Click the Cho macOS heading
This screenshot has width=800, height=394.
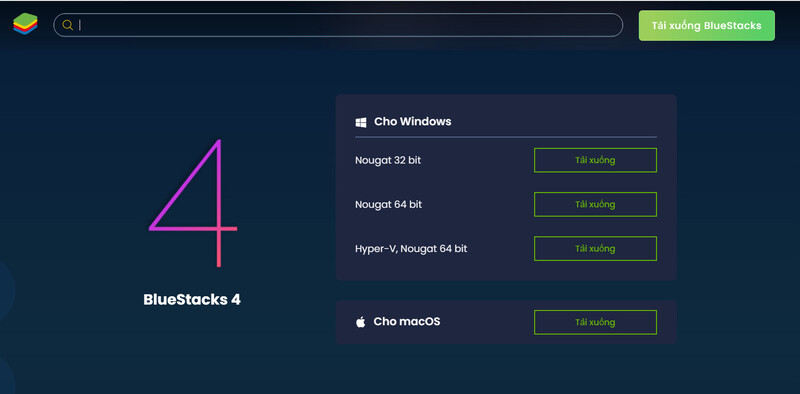[407, 322]
